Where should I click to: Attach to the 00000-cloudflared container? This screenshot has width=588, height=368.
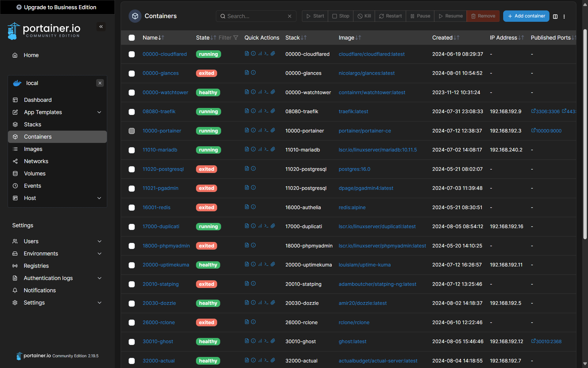(273, 54)
